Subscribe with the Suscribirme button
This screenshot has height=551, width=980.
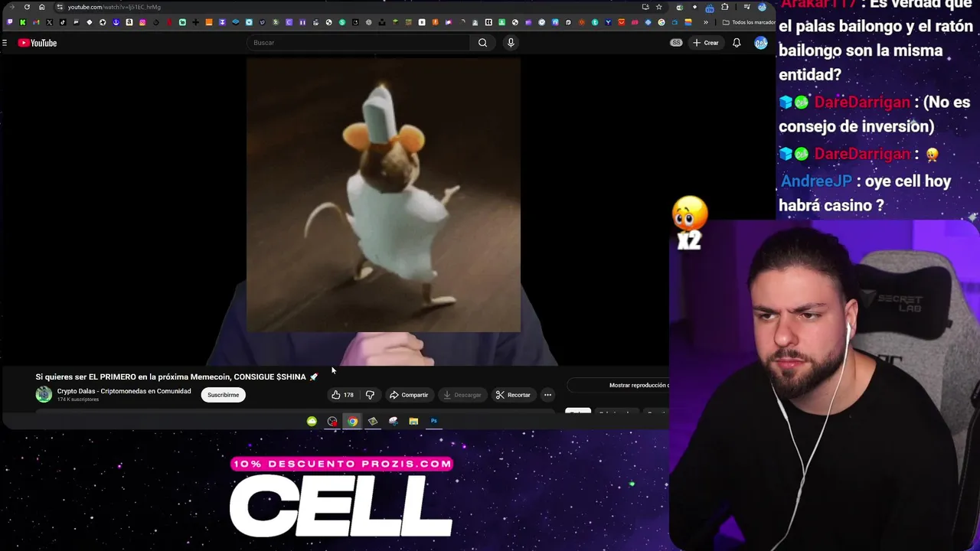click(x=223, y=395)
